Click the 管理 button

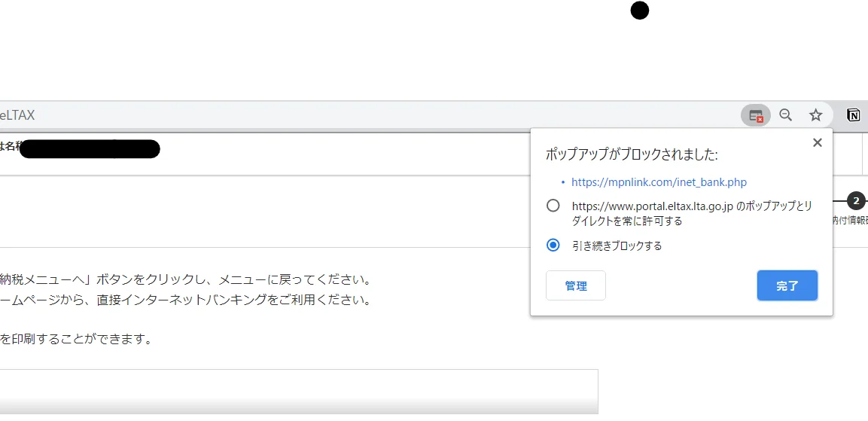point(576,286)
